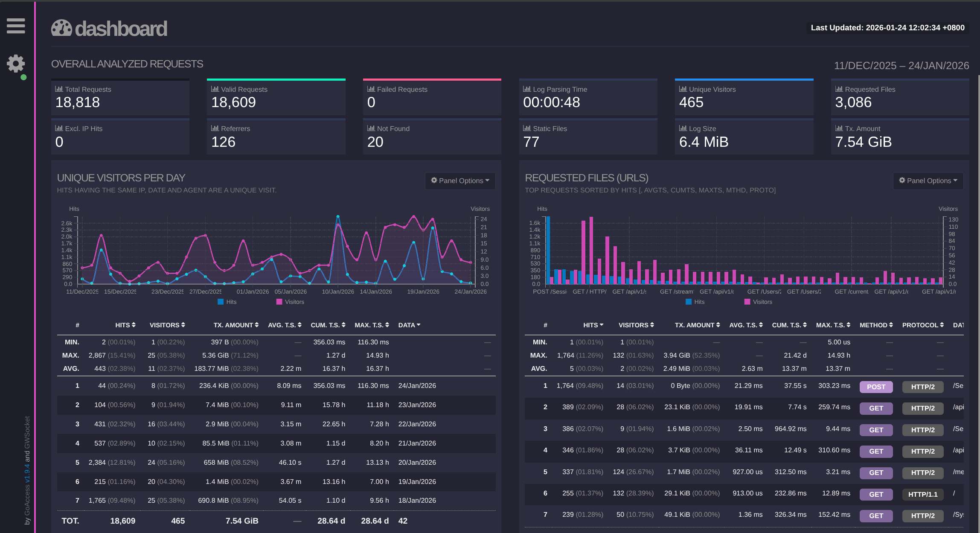
Task: Open the hamburger menu icon
Action: pyautogui.click(x=16, y=26)
